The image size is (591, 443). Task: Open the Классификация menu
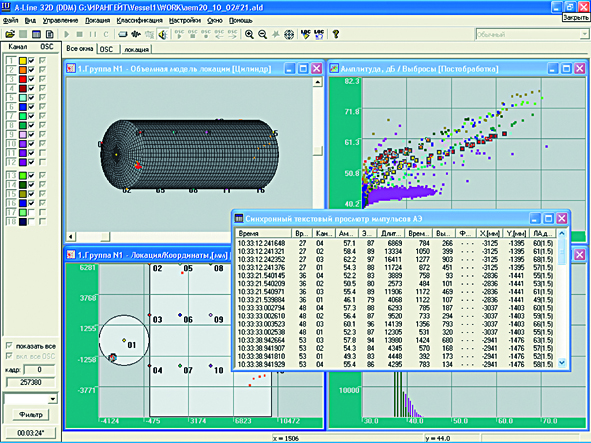tap(139, 20)
